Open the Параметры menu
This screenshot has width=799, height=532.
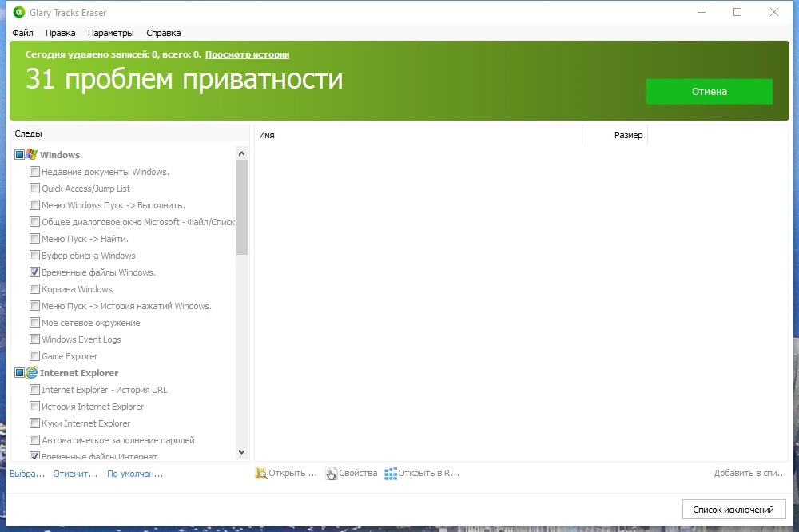(x=110, y=33)
